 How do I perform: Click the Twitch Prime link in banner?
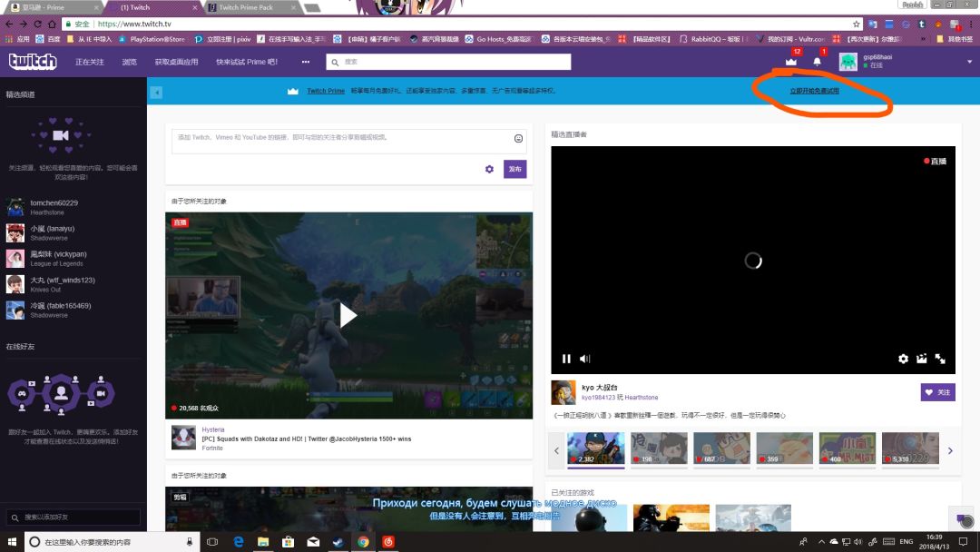326,92
